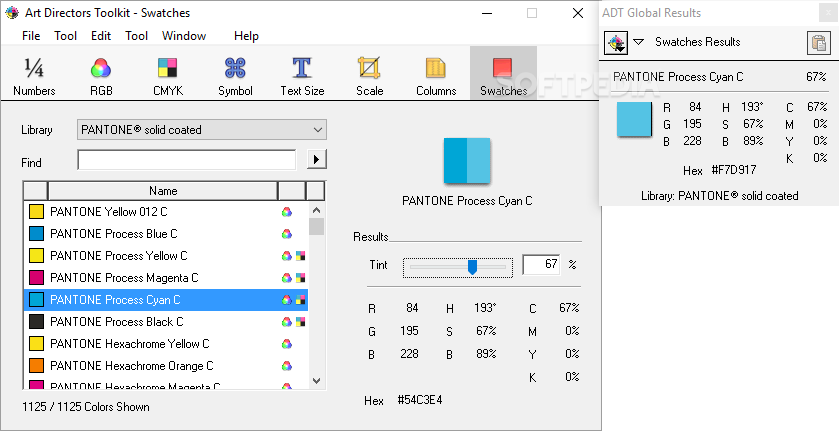Select PANTONE Process Blue C in list

pyautogui.click(x=166, y=233)
